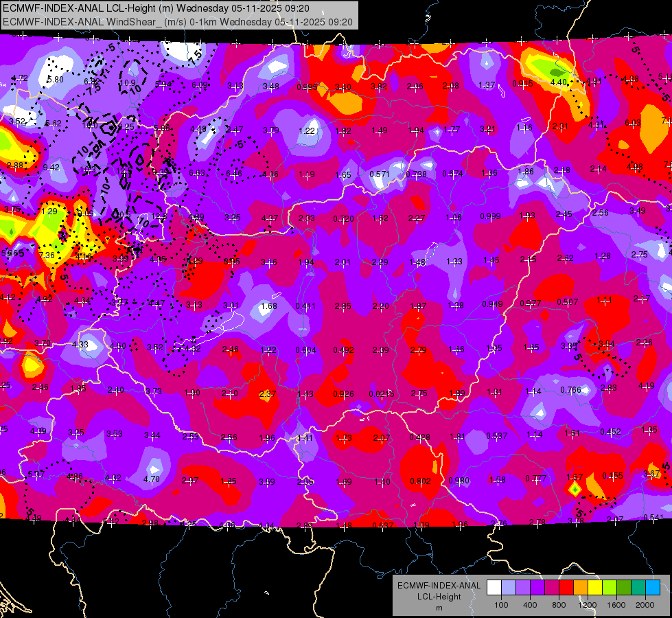Click ECMWF-INDEX-ANAL text inside the color legend
The image size is (672, 618).
439,586
